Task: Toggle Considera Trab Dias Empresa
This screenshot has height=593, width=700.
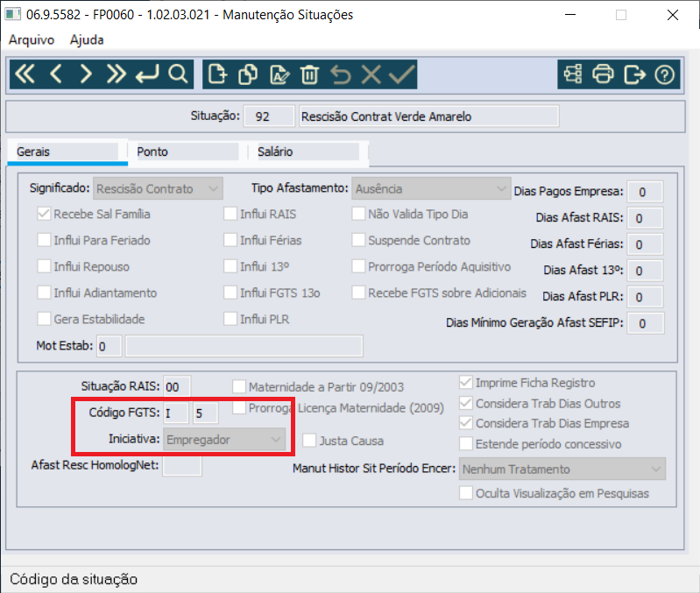Action: (466, 422)
